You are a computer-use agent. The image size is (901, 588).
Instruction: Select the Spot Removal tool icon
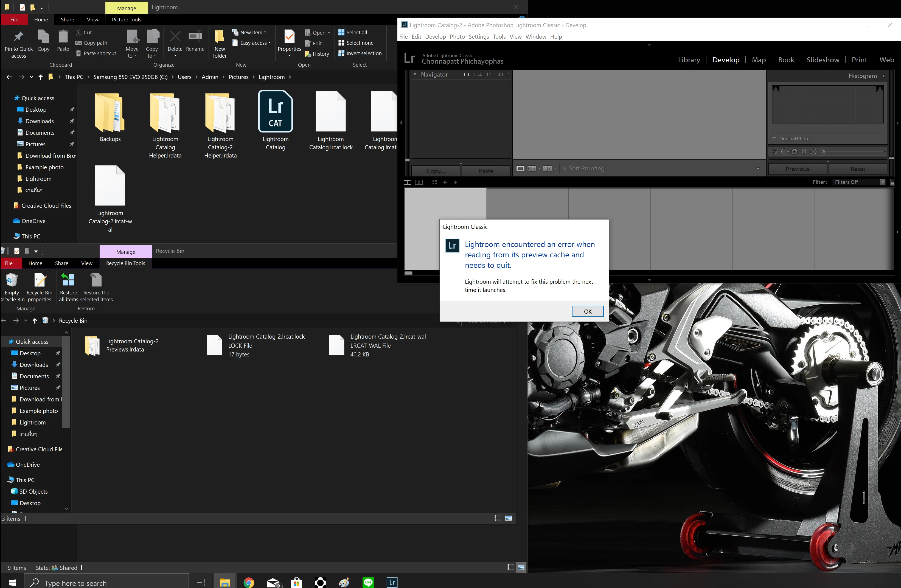point(784,152)
